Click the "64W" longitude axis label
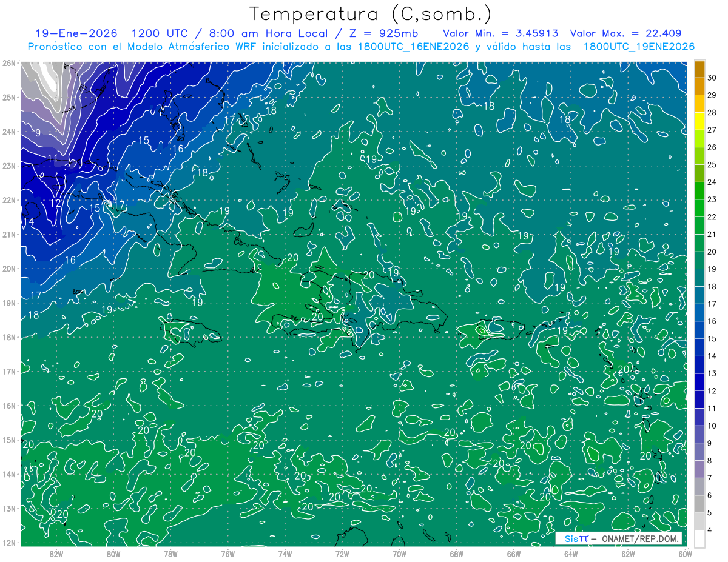The image size is (728, 562). pyautogui.click(x=570, y=554)
